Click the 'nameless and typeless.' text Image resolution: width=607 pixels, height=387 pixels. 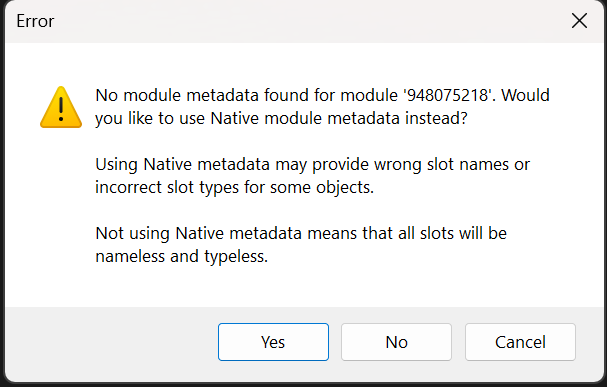182,256
